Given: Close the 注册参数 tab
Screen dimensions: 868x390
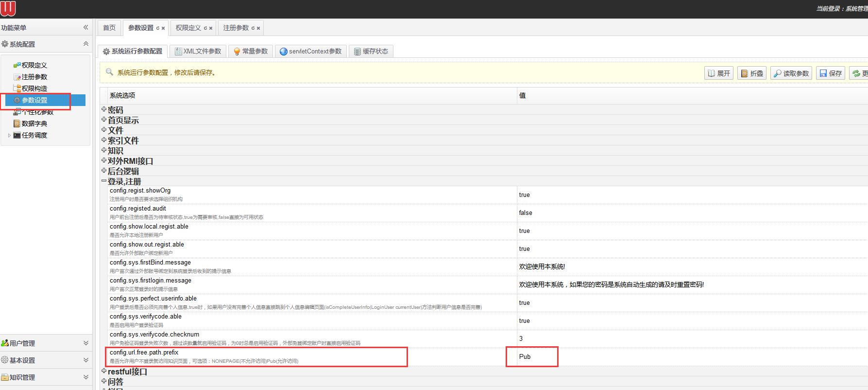Looking at the screenshot, I should point(258,28).
